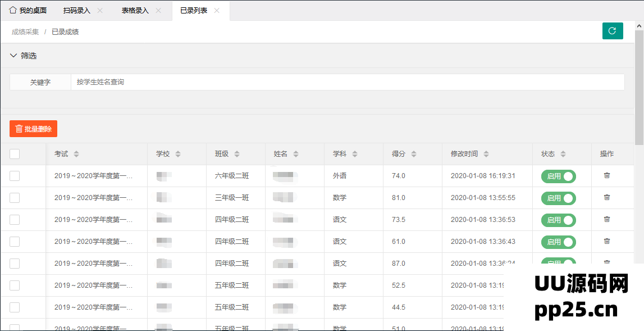Check the select-all checkbox in header

tap(15, 154)
